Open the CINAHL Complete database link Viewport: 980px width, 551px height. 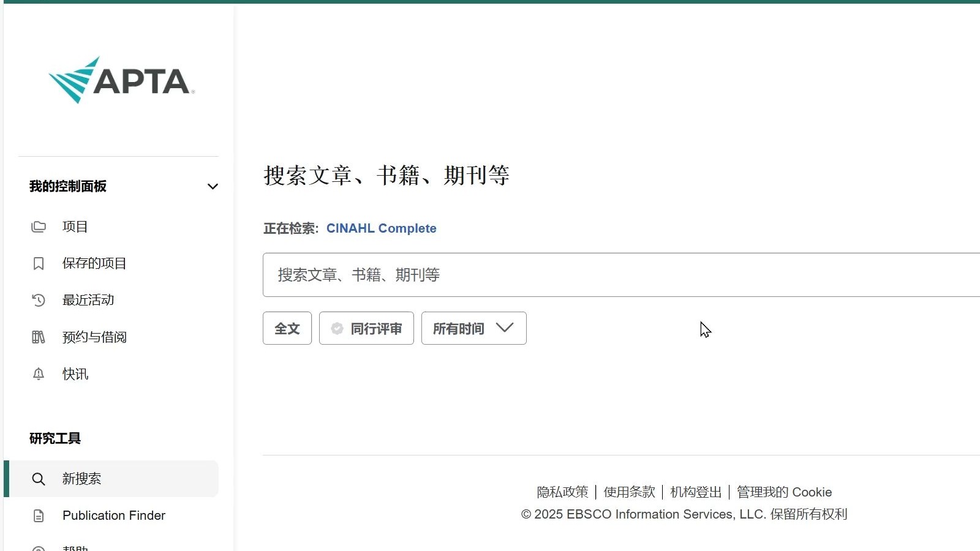382,228
